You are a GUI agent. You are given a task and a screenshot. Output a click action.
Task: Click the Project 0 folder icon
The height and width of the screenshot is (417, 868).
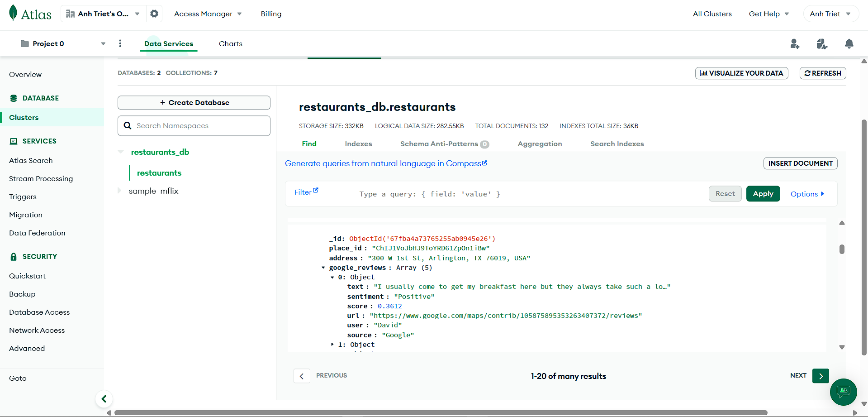coord(25,43)
